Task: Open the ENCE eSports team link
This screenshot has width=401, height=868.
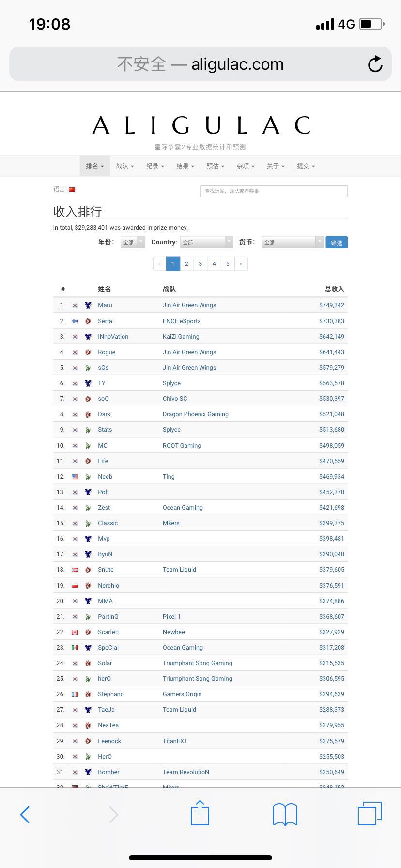Action: (182, 321)
